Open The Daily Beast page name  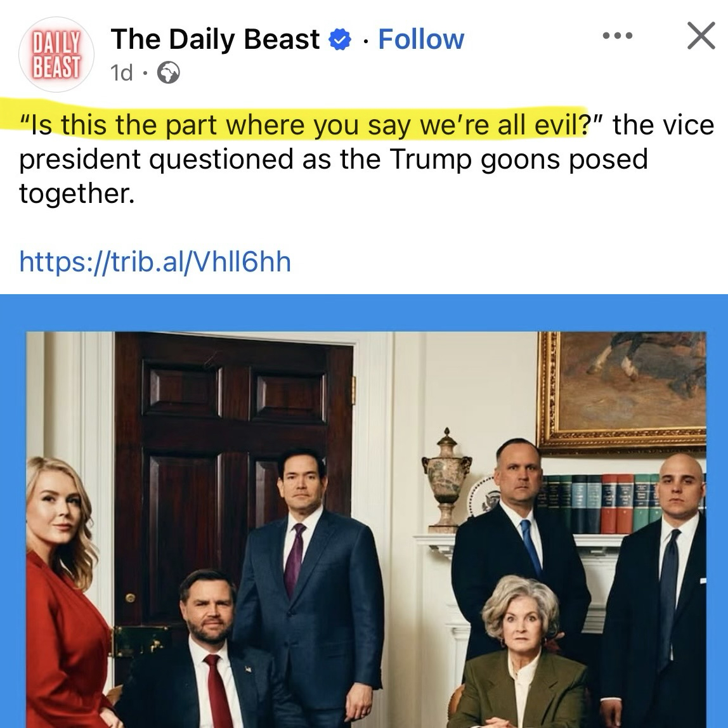[x=215, y=39]
